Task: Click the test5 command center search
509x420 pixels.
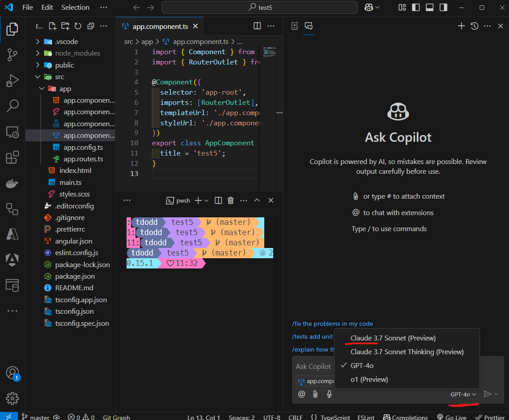Action: click(x=259, y=8)
